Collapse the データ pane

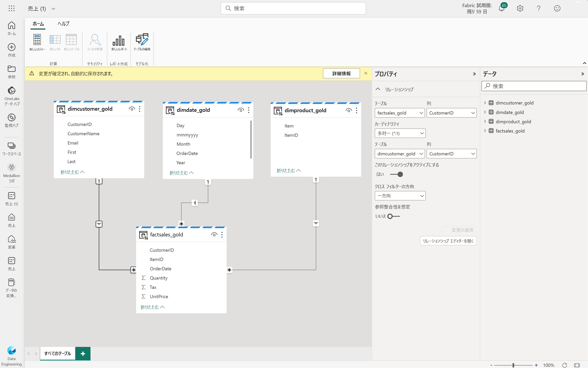[582, 74]
